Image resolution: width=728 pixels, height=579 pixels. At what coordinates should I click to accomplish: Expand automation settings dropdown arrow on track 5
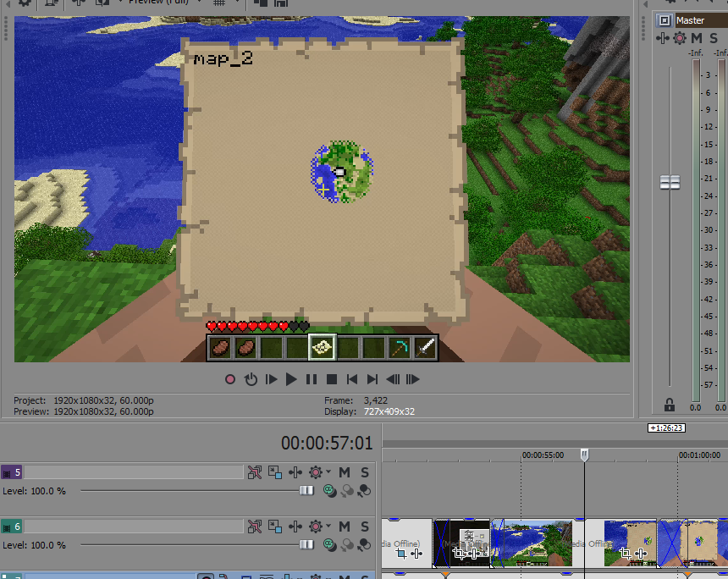328,471
